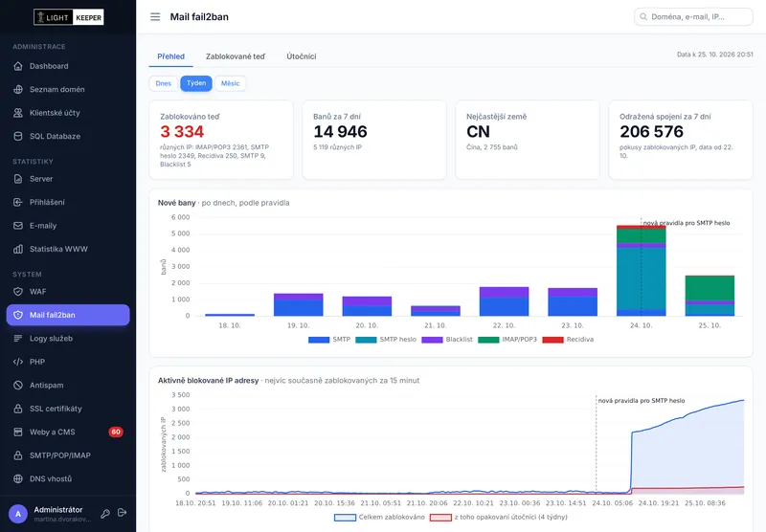
Task: Open the SSL certifikáty link
Action: pyautogui.click(x=68, y=409)
